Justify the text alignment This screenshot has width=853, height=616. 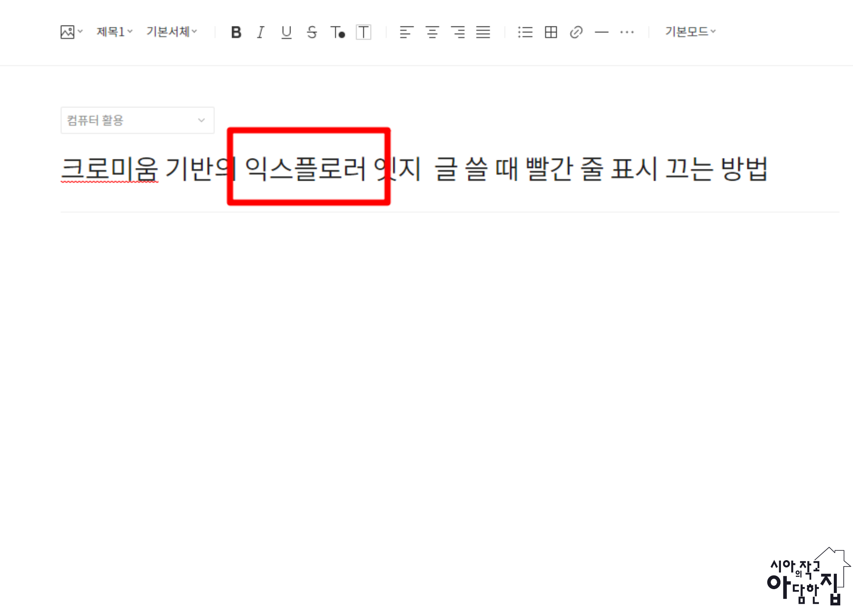click(x=483, y=32)
